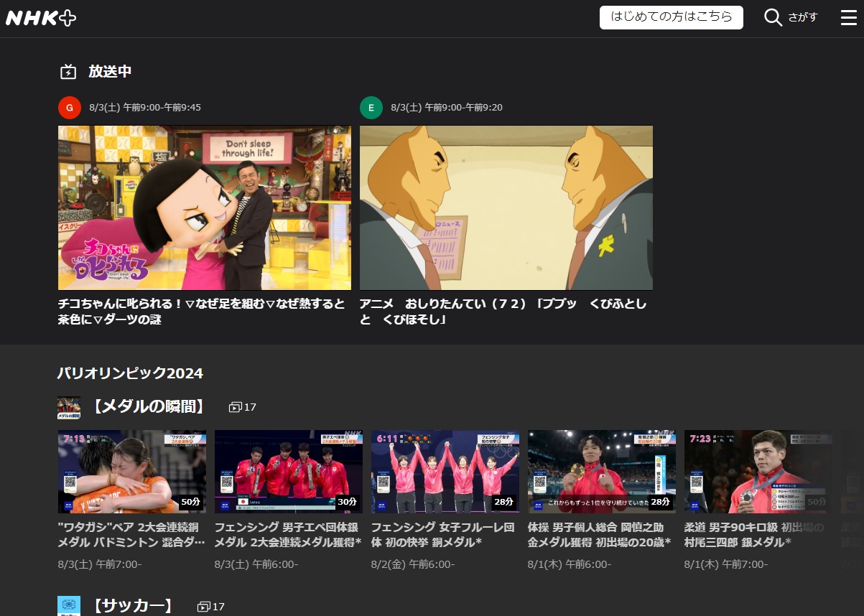Click the メダルの瞬間 playlist thumbnail icon
The width and height of the screenshot is (864, 616).
pyautogui.click(x=69, y=408)
